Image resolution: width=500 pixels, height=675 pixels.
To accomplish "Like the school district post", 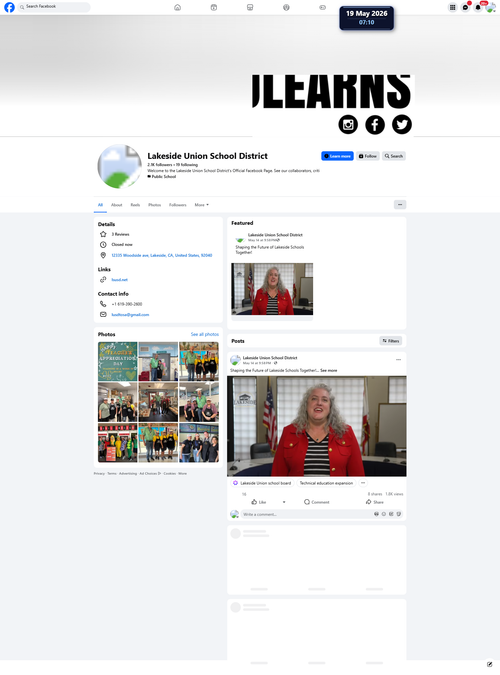I will (x=259, y=502).
